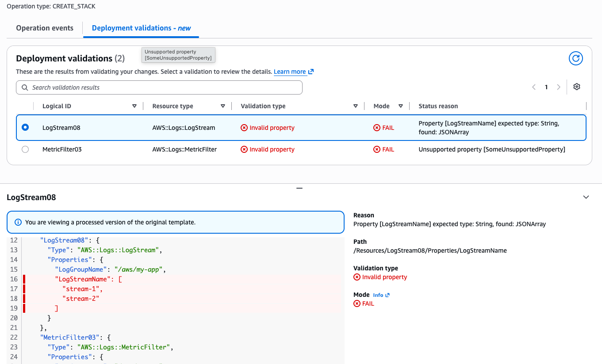
Task: Sort by Logical ID column arrow
Action: coord(134,106)
